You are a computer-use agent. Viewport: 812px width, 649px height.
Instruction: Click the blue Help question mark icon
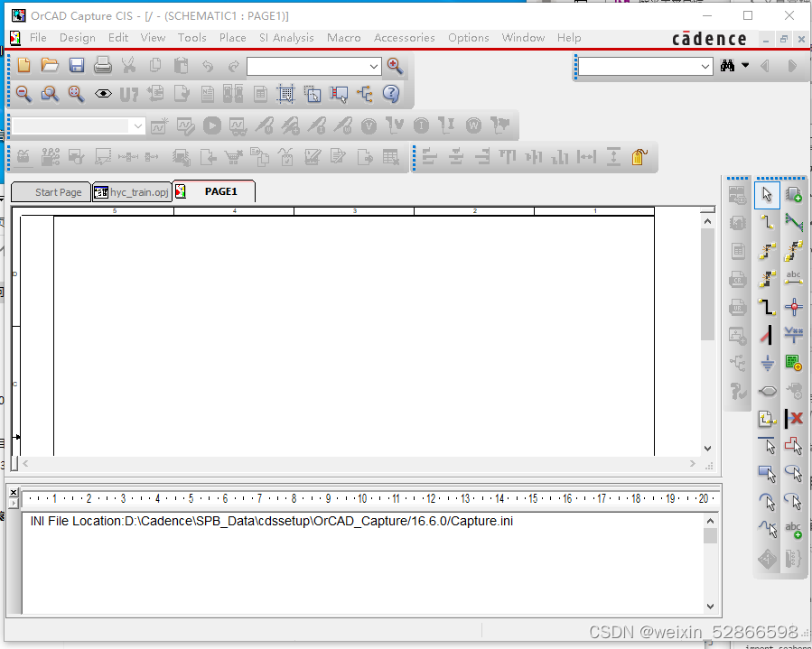coord(391,94)
